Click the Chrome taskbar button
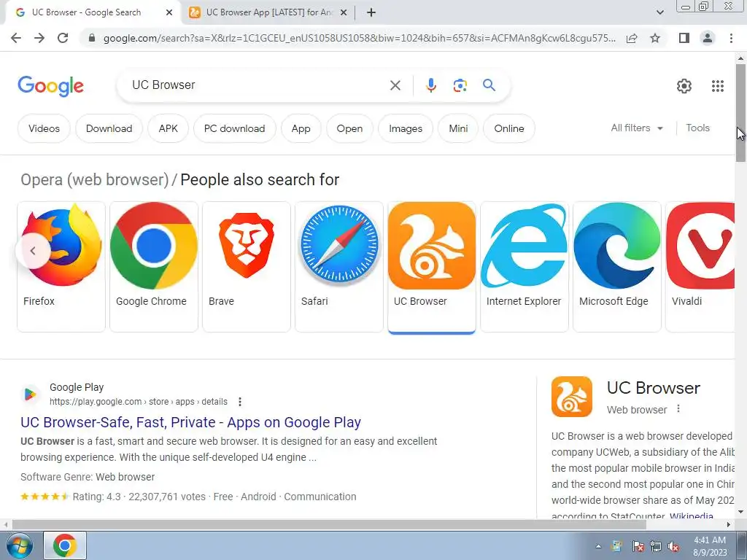 click(65, 545)
